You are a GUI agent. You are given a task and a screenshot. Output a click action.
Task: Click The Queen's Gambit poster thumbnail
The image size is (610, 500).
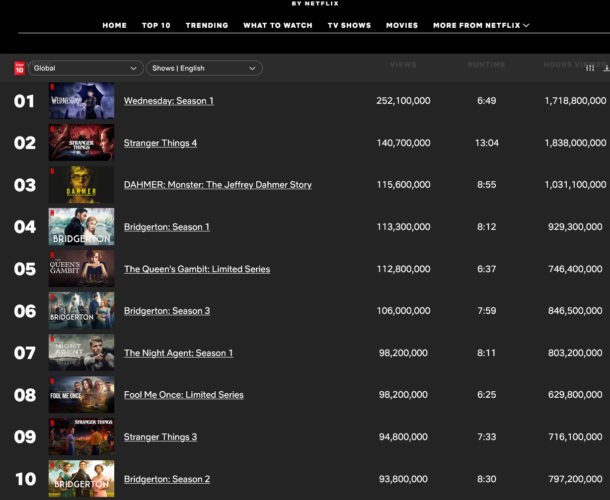click(81, 268)
